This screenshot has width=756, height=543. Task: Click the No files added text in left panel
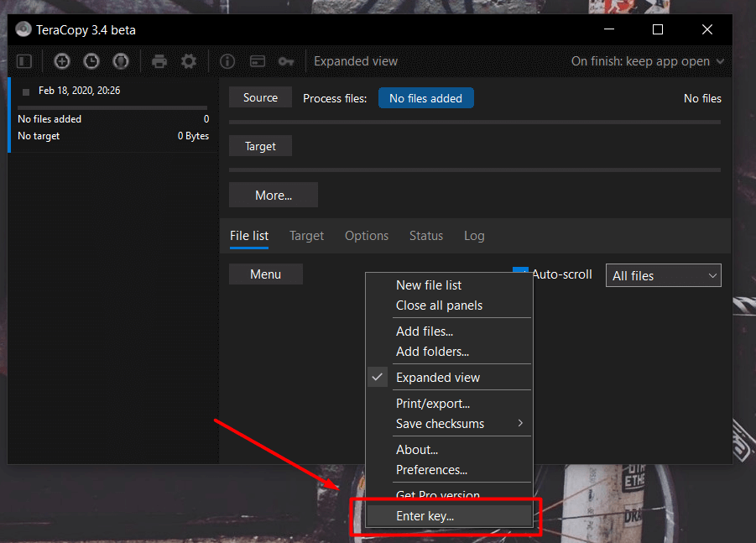click(x=50, y=118)
